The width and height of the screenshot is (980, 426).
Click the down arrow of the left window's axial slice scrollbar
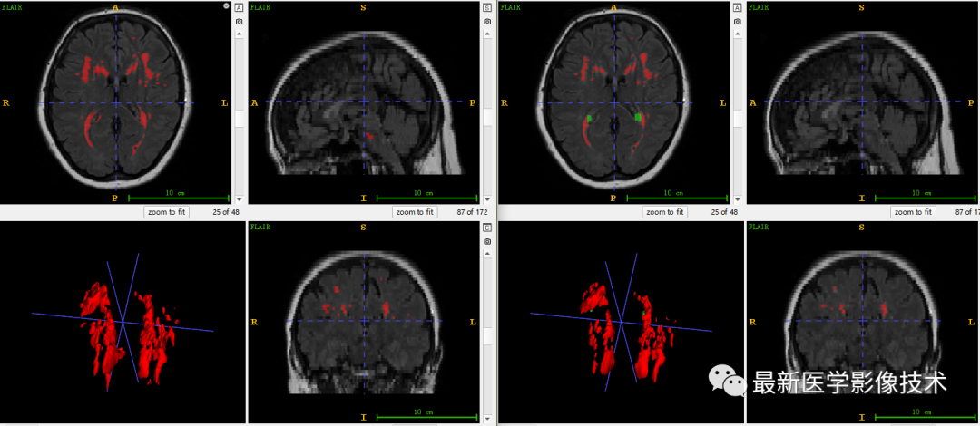tap(239, 200)
